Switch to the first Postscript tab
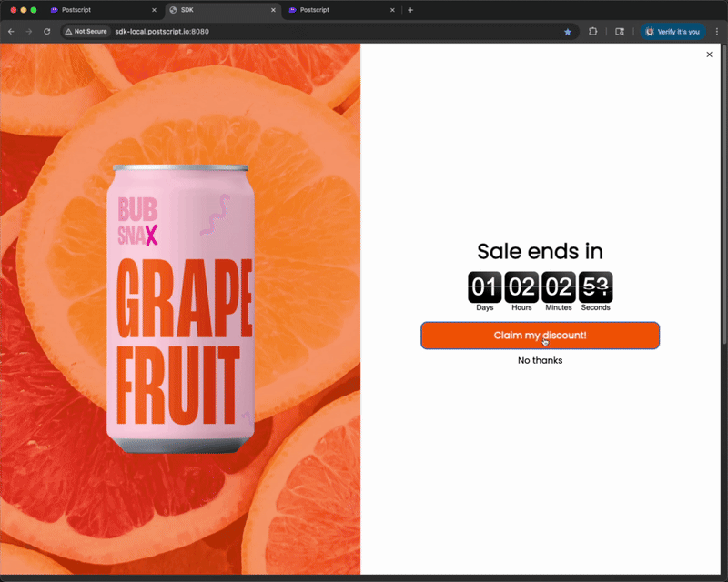This screenshot has height=582, width=728. [x=103, y=10]
